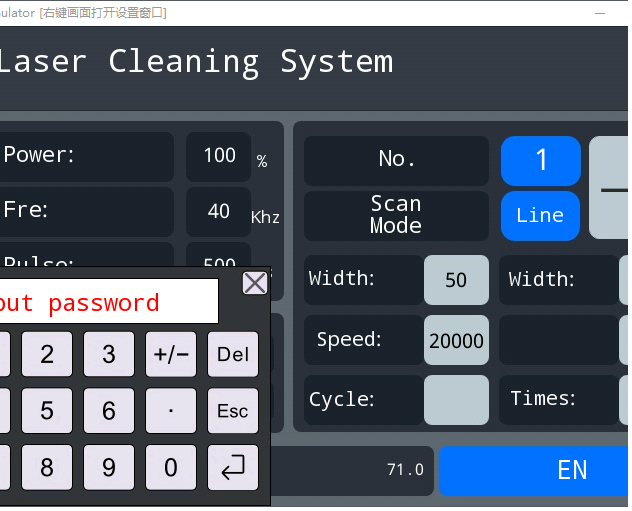Edit scan Width value 50

tap(456, 280)
